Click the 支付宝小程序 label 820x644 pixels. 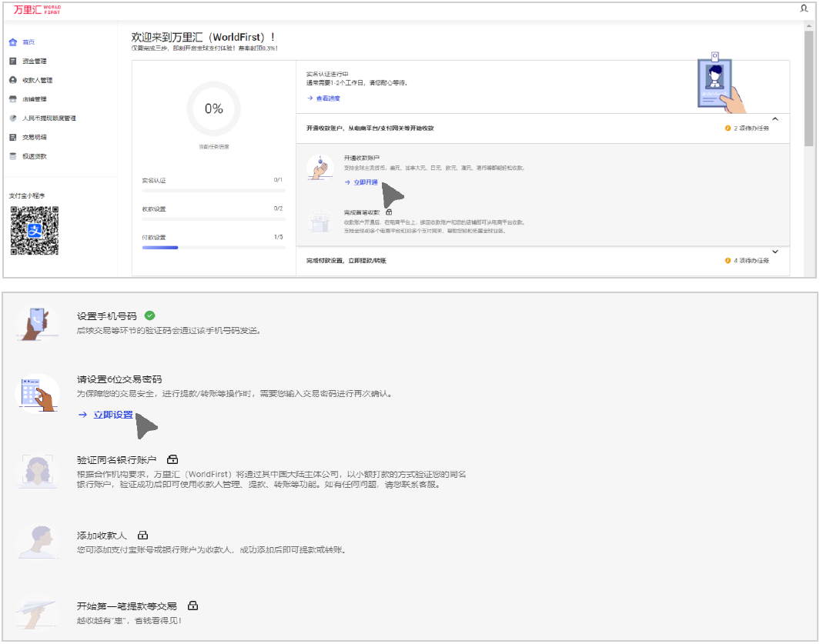(x=27, y=195)
